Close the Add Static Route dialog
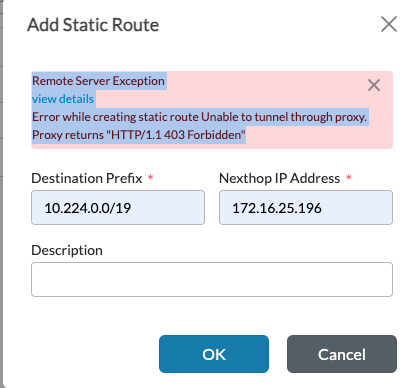The image size is (418, 388). [389, 24]
